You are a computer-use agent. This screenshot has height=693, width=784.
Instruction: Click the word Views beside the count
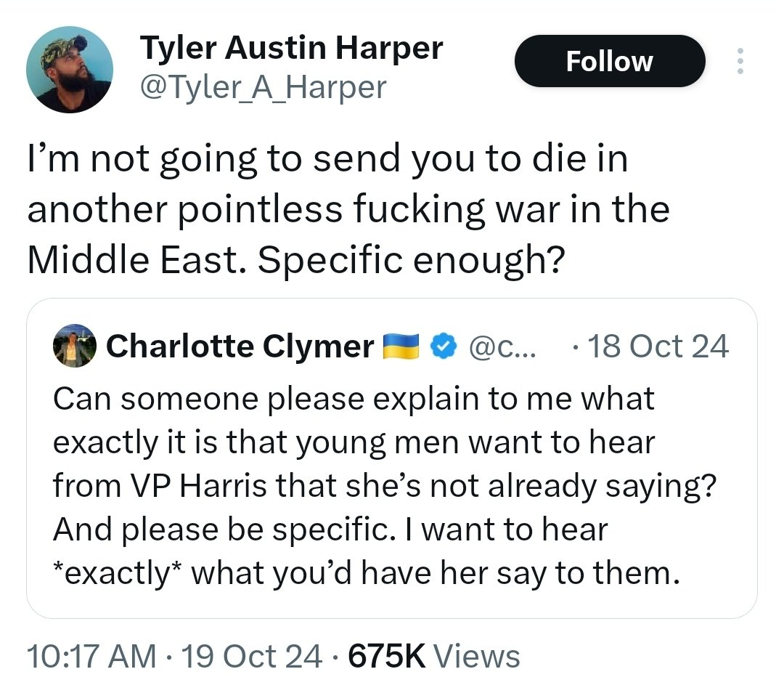point(477,656)
